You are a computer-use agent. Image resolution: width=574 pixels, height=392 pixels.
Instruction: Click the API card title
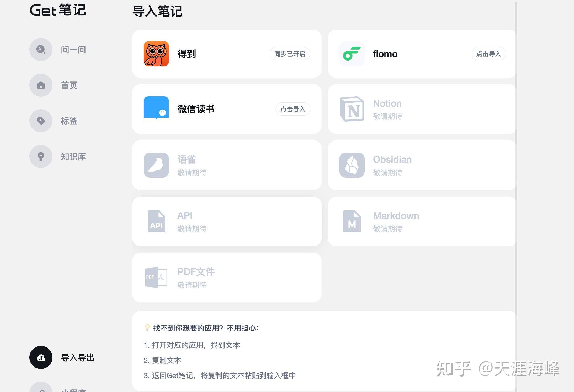tap(185, 216)
